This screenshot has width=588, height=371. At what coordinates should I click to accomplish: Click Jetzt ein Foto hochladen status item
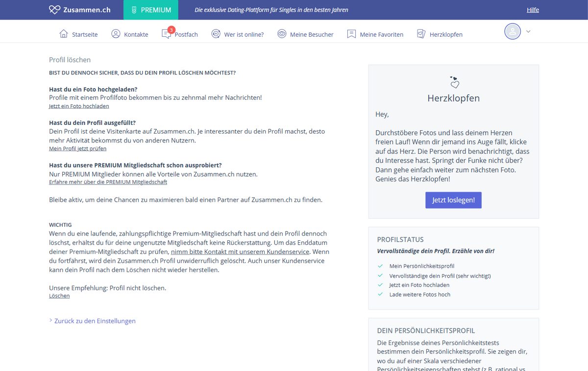[419, 285]
